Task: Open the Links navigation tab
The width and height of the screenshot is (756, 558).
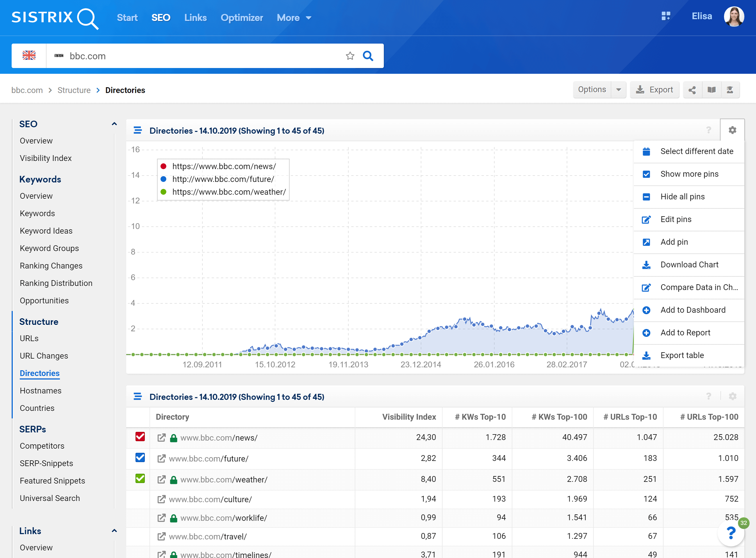Action: 195,17
